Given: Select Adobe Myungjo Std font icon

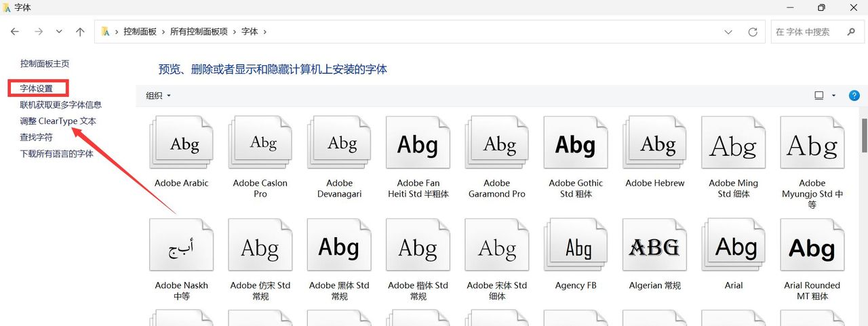Looking at the screenshot, I should pos(812,143).
